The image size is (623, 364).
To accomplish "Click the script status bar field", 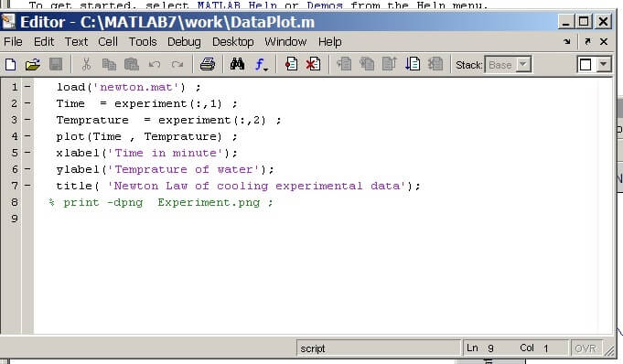I will coord(378,348).
